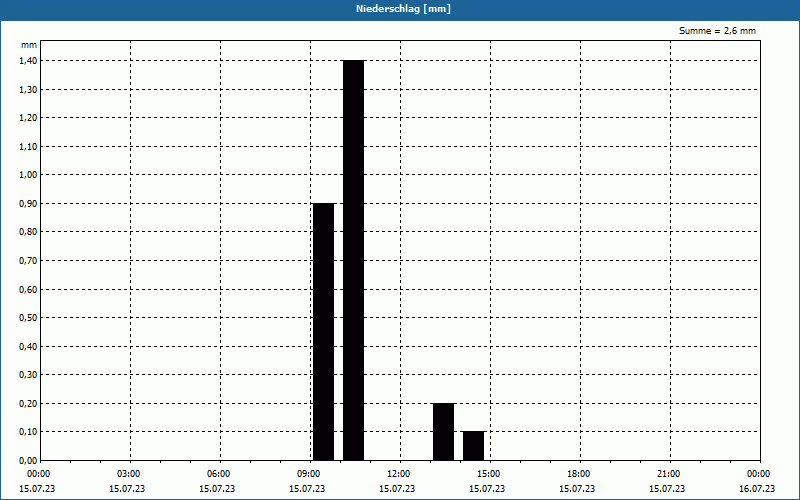The height and width of the screenshot is (500, 800).
Task: Click the chart title "Niederschlag [mm]"
Action: pos(403,9)
